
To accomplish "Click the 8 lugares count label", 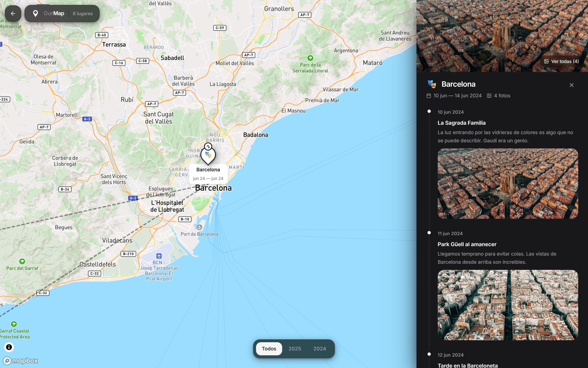I will point(83,13).
